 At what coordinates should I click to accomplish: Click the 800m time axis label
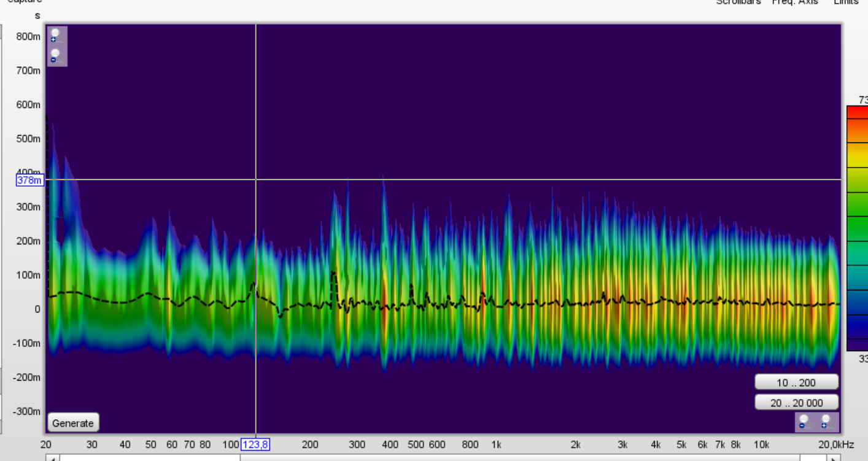(x=29, y=36)
